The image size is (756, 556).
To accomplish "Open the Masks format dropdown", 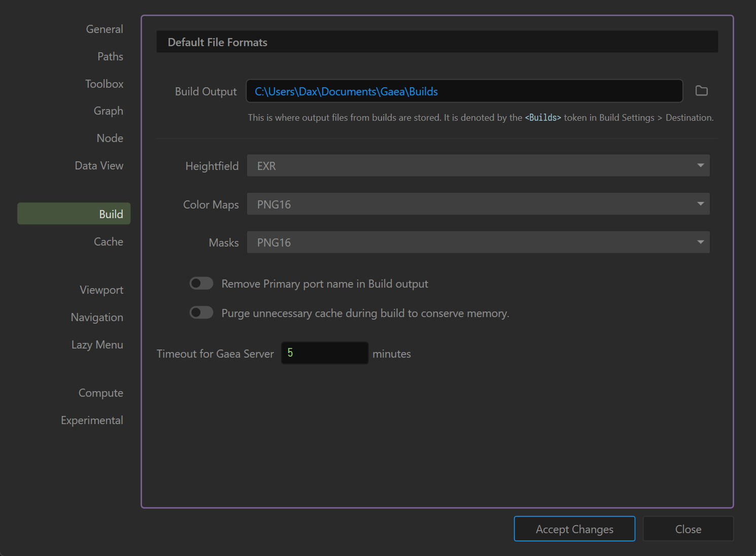I will tap(478, 242).
